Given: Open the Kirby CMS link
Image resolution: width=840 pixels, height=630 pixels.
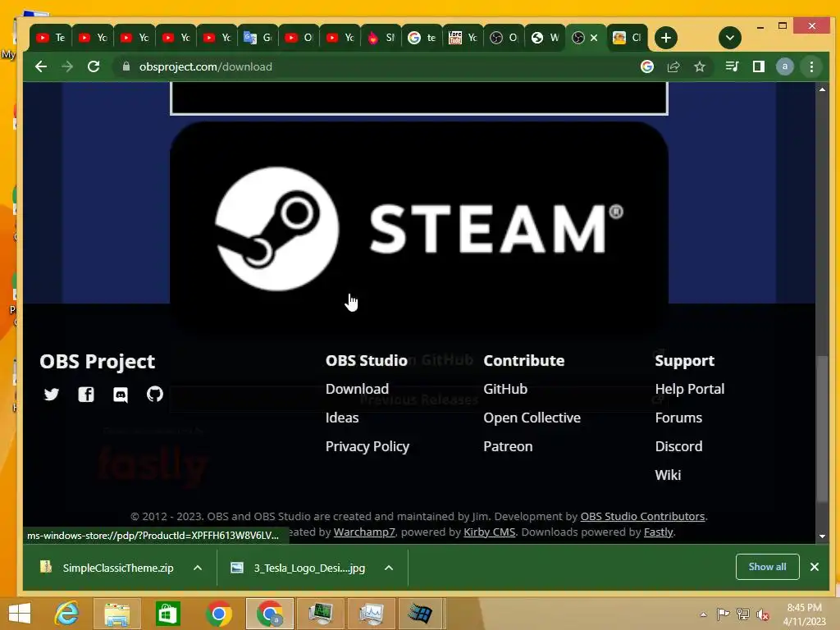Looking at the screenshot, I should (x=489, y=532).
